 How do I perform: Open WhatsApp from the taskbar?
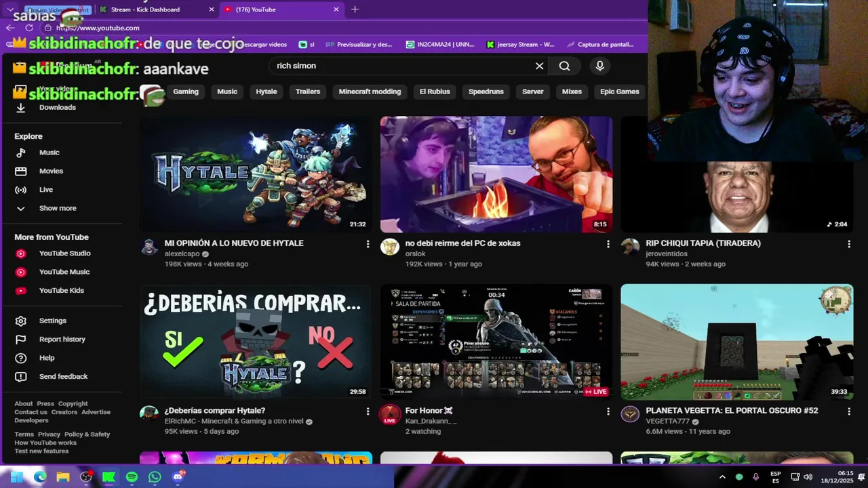coord(155,477)
